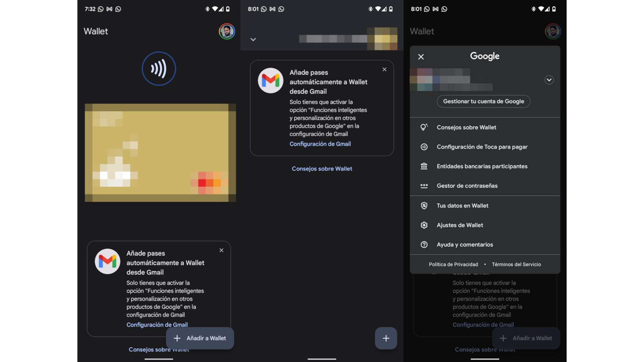
Task: Select the contactless payment icon
Action: 159,69
